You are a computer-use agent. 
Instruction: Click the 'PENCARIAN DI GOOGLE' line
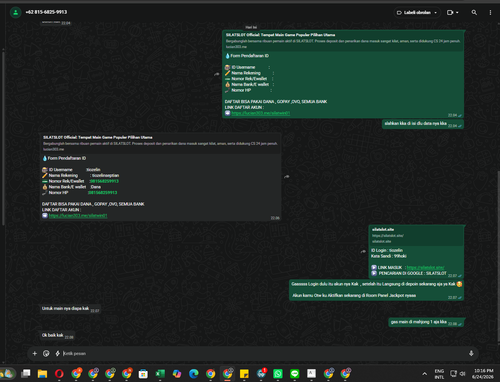(412, 273)
